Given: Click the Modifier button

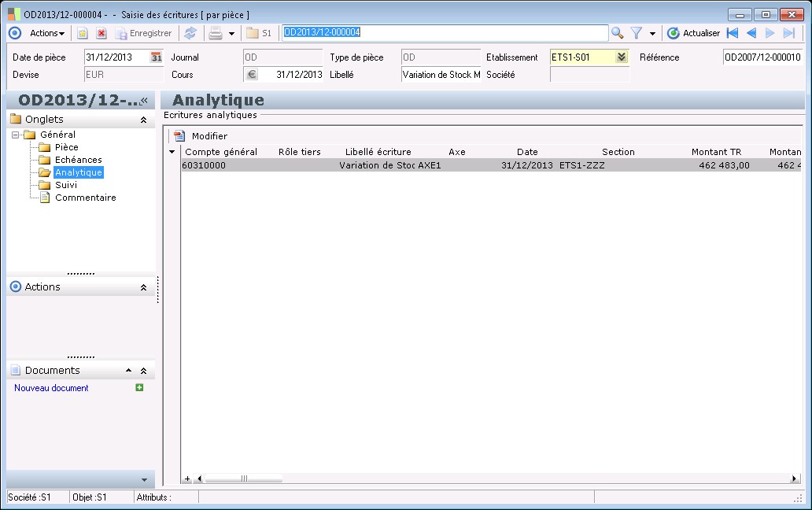Looking at the screenshot, I should coord(201,136).
